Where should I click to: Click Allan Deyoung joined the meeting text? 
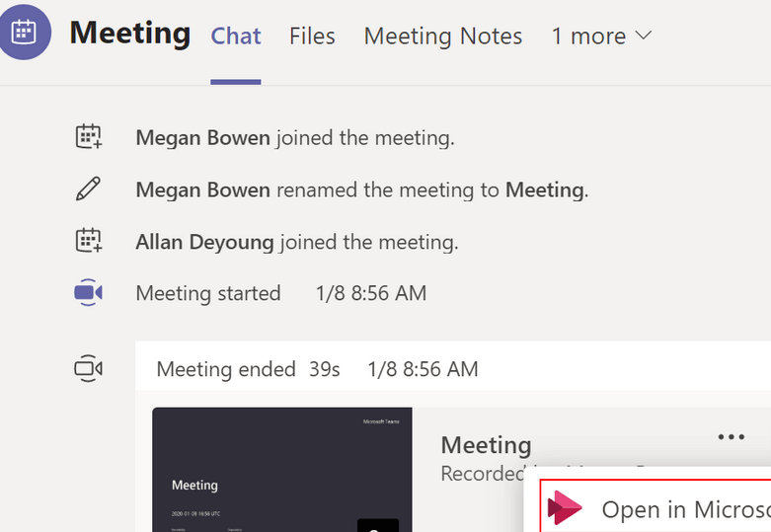297,243
